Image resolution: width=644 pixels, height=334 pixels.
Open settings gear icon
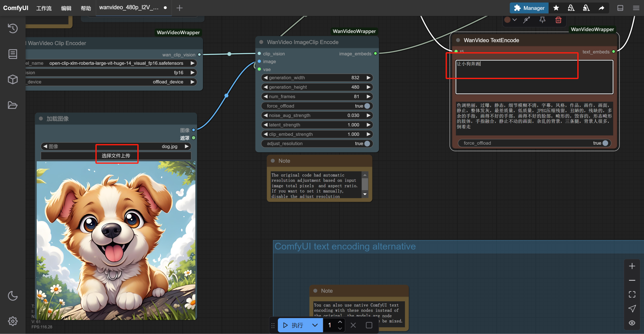pyautogui.click(x=13, y=321)
